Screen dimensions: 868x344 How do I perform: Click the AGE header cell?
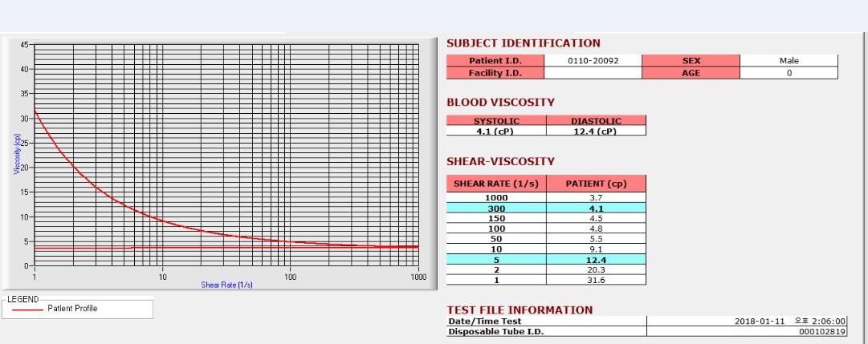(691, 73)
